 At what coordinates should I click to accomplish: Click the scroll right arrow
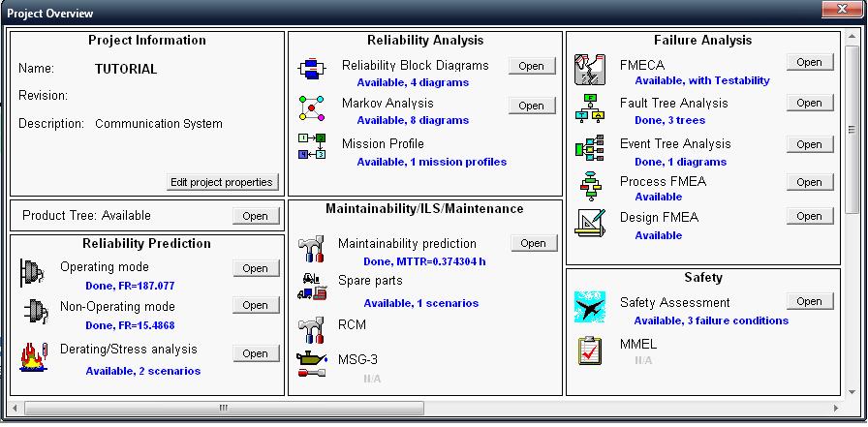836,409
